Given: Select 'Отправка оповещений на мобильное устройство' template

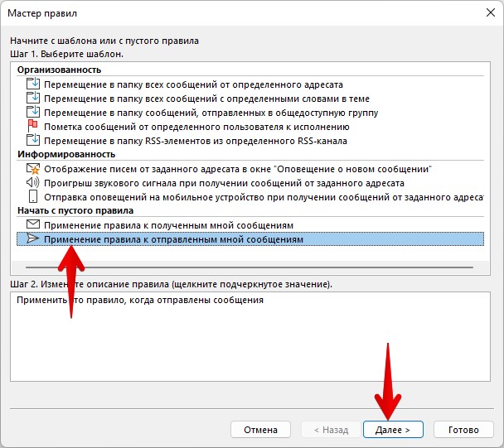Looking at the screenshot, I should tap(264, 197).
